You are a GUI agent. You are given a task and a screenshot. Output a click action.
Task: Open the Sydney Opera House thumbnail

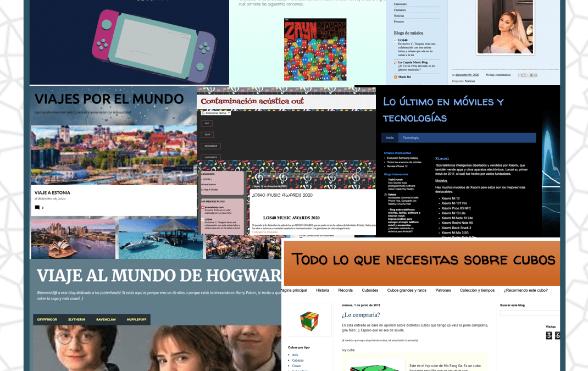point(73,239)
